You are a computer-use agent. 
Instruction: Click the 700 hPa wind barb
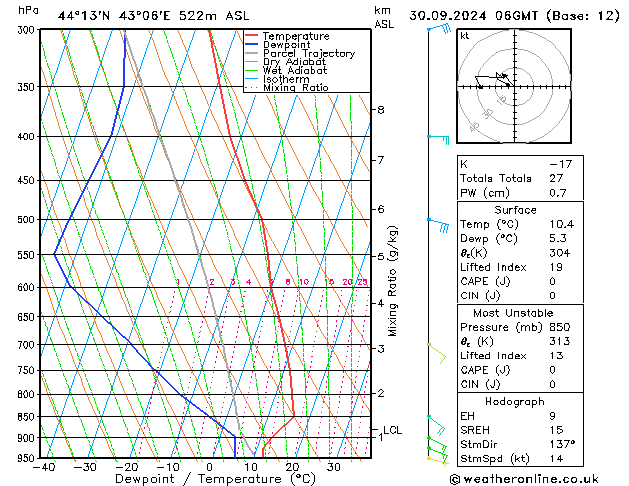pyautogui.click(x=437, y=353)
